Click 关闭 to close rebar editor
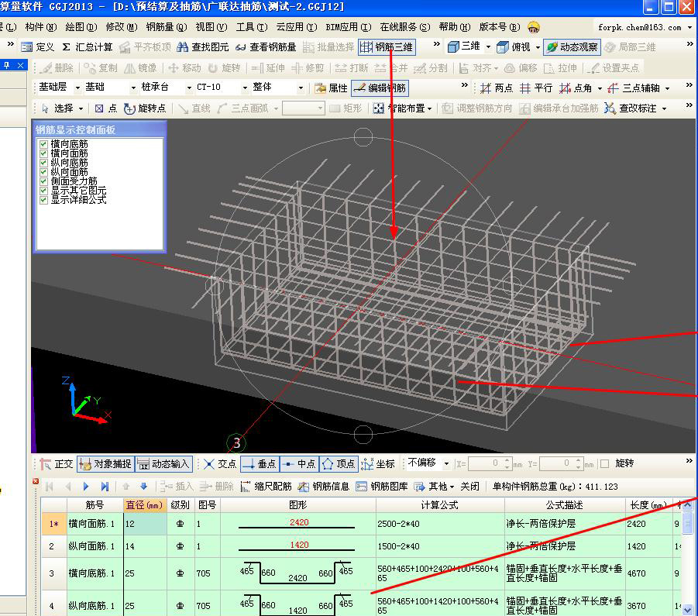This screenshot has width=698, height=616. click(x=469, y=487)
